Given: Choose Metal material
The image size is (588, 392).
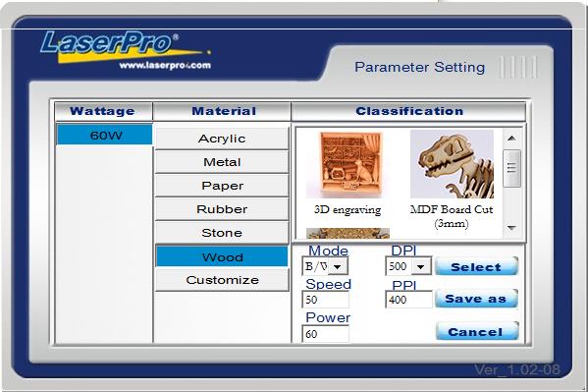Looking at the screenshot, I should click(222, 162).
